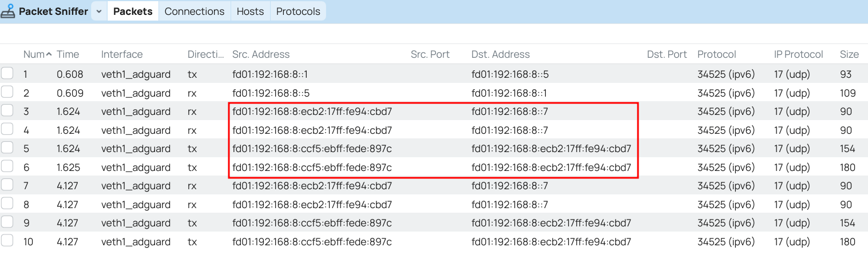Image resolution: width=868 pixels, height=259 pixels.
Task: Sort packets by Size column
Action: (849, 54)
